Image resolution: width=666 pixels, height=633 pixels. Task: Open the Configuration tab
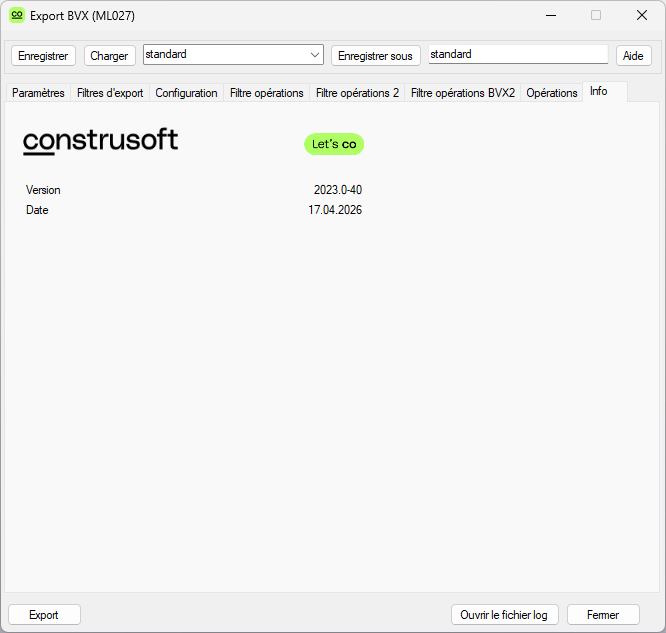tap(186, 93)
